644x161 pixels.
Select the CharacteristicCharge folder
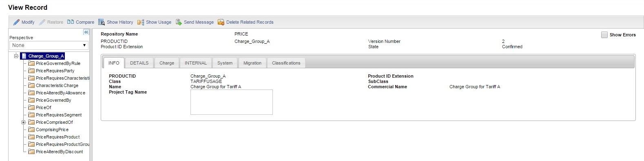pyautogui.click(x=57, y=85)
